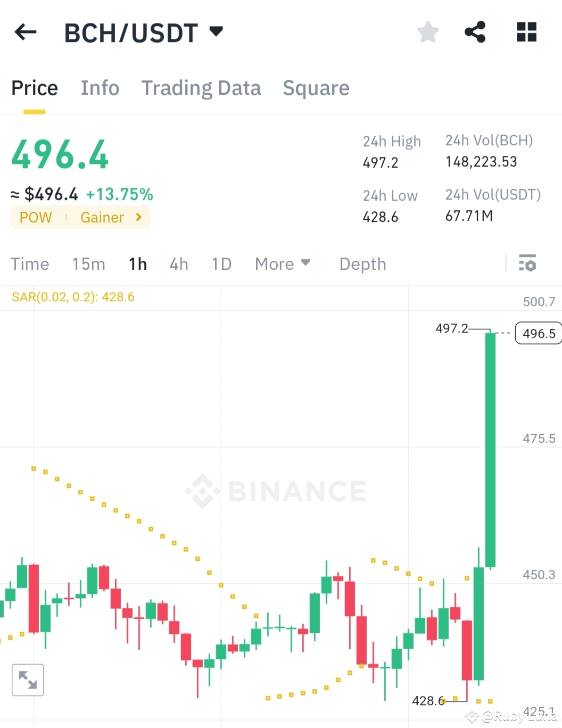
Task: Switch to the 15m candlestick timeframe
Action: pyautogui.click(x=88, y=264)
